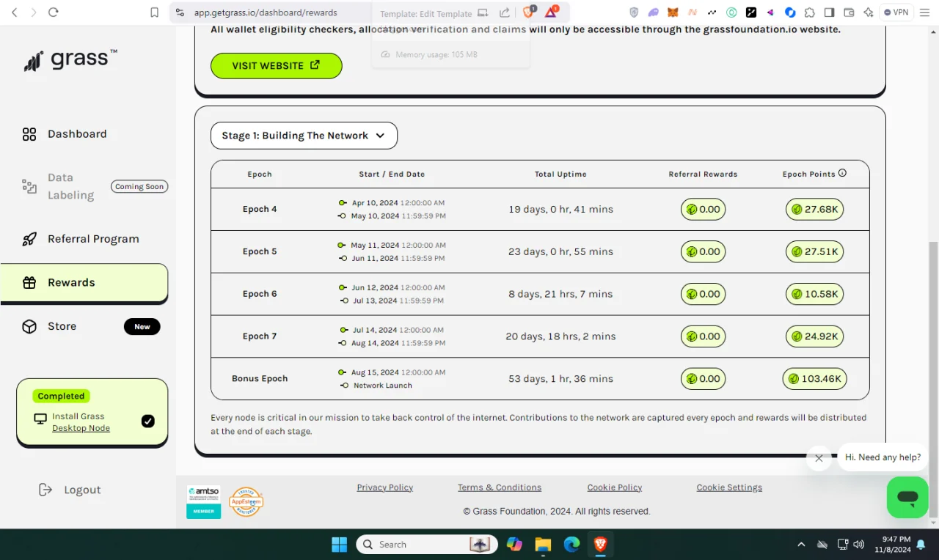Click the Store cube icon
The height and width of the screenshot is (560, 939).
(29, 326)
